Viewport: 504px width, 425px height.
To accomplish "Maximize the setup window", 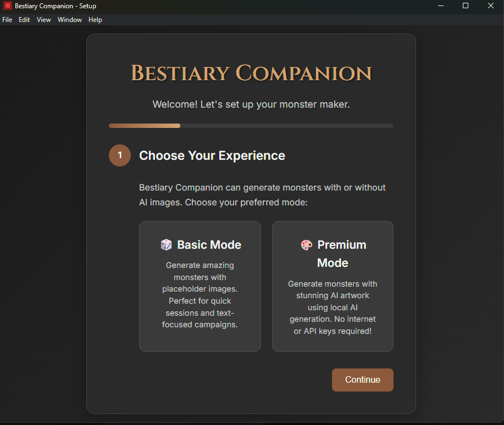I will tap(466, 6).
